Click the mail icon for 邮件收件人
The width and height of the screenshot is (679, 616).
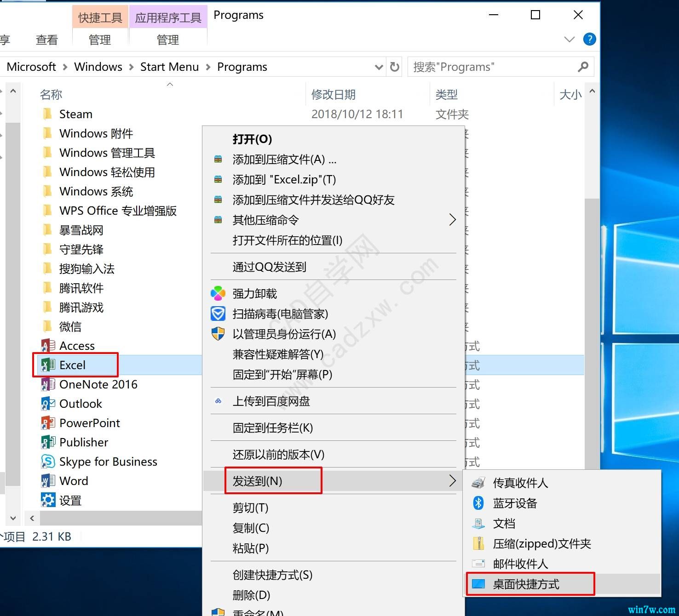[478, 564]
